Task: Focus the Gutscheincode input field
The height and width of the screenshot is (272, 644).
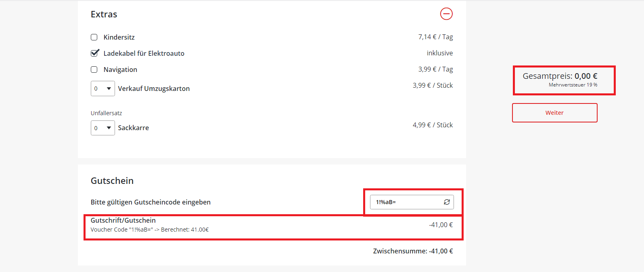Action: pos(406,202)
